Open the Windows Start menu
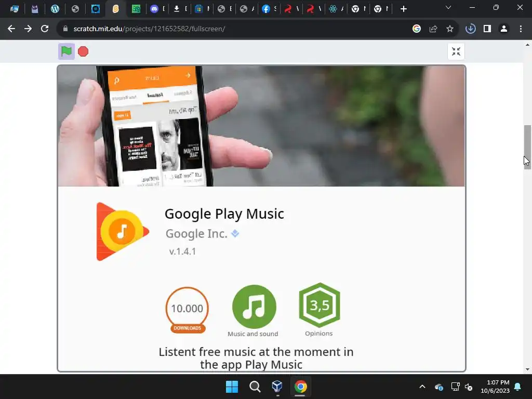Viewport: 532px width, 399px height. coord(232,387)
